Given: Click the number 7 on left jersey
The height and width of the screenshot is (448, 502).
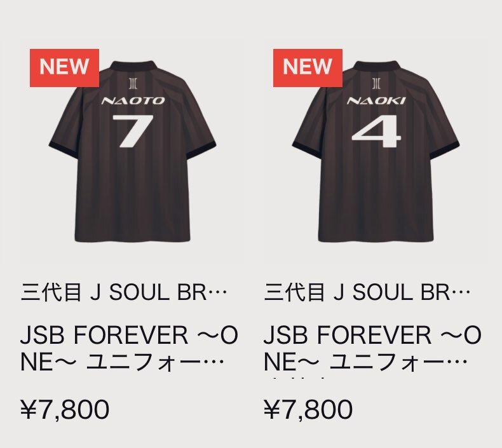Looking at the screenshot, I should 132,131.
